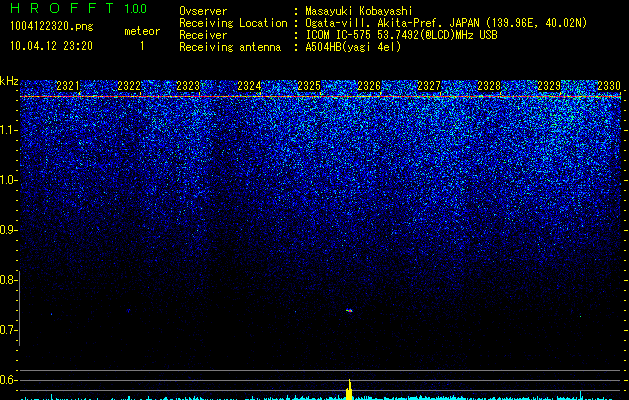The width and height of the screenshot is (629, 400).
Task: Click the 2321 time marker
Action: (x=68, y=85)
